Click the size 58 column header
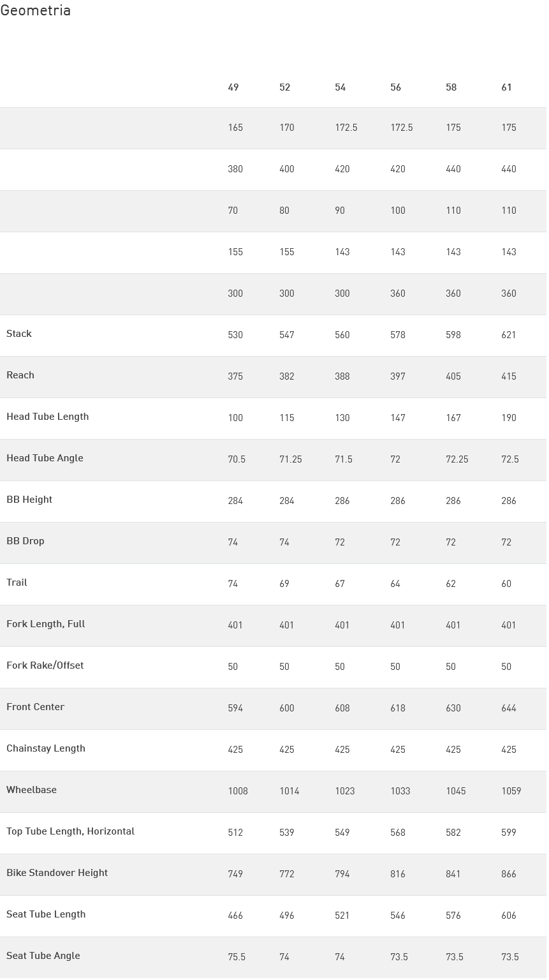 (451, 87)
